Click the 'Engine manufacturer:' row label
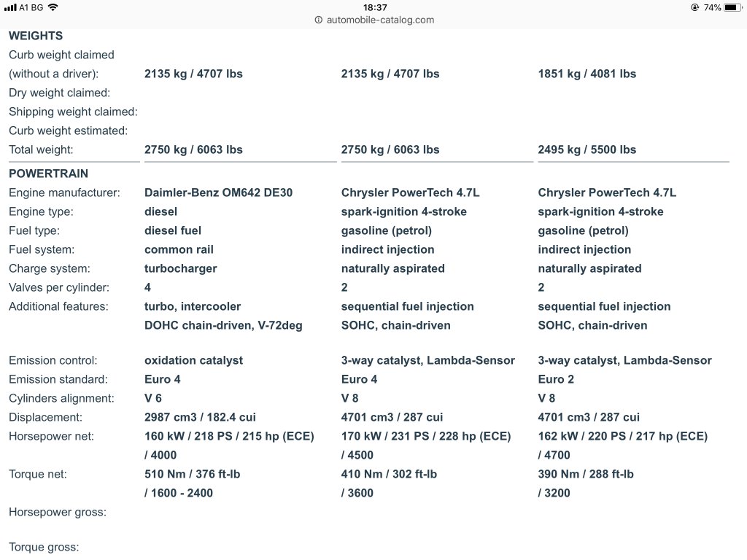 point(64,192)
